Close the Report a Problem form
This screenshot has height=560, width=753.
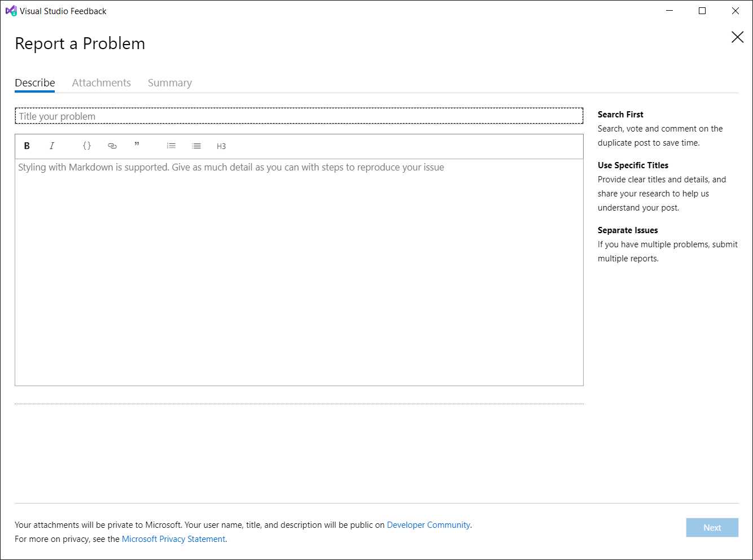pyautogui.click(x=737, y=37)
